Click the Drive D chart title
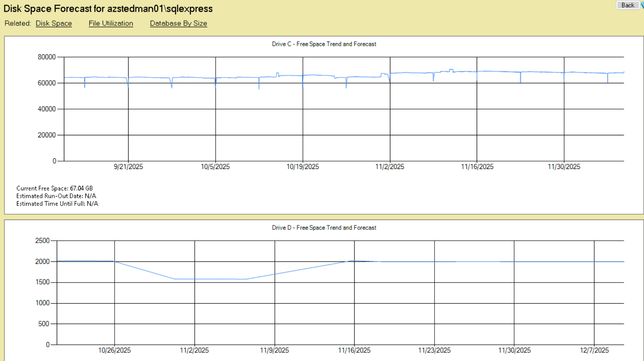Viewport: 644px width, 361px height. pyautogui.click(x=324, y=228)
